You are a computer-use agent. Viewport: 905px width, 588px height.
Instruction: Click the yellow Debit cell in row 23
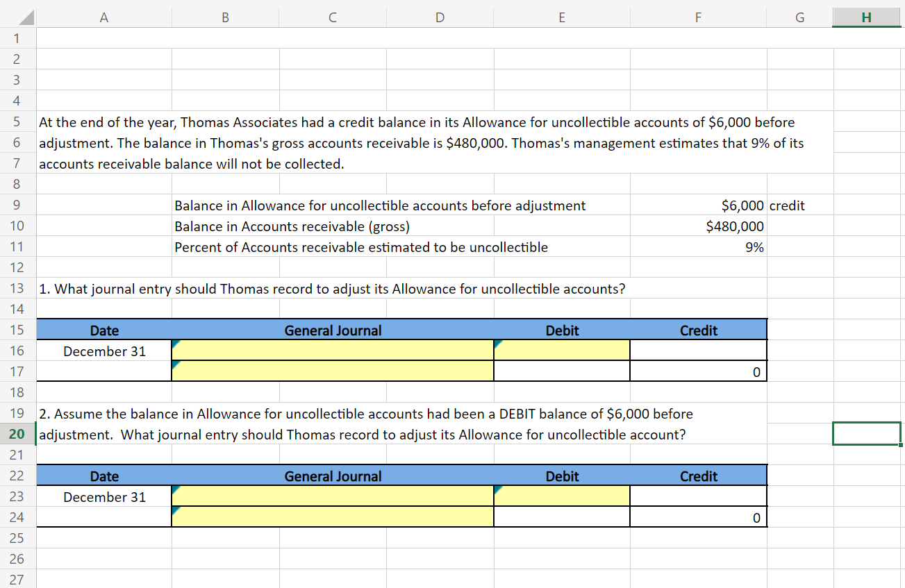(562, 496)
